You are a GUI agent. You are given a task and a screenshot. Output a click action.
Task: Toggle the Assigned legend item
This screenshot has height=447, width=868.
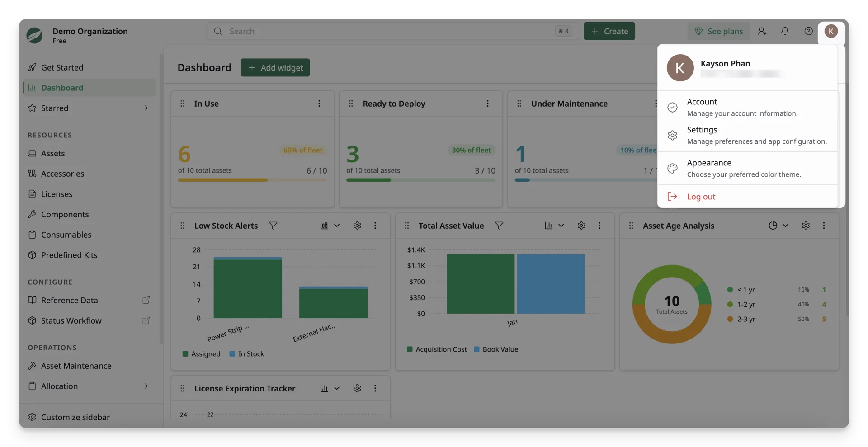click(x=201, y=354)
